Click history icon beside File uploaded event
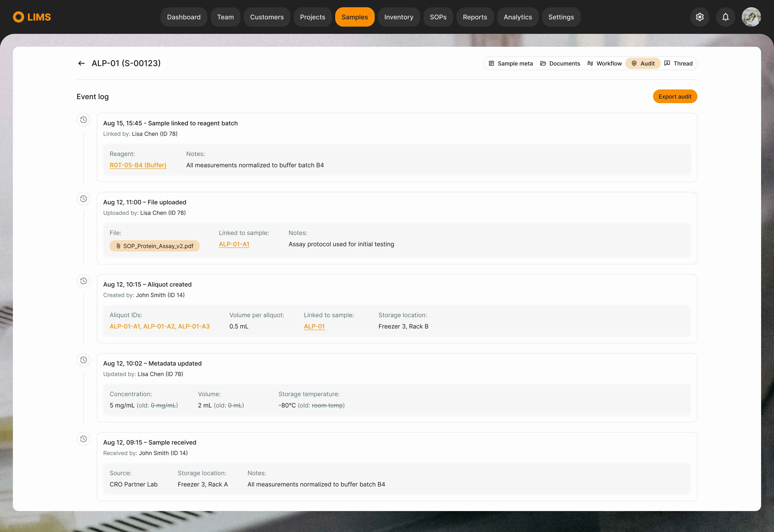The image size is (774, 532). coord(83,199)
